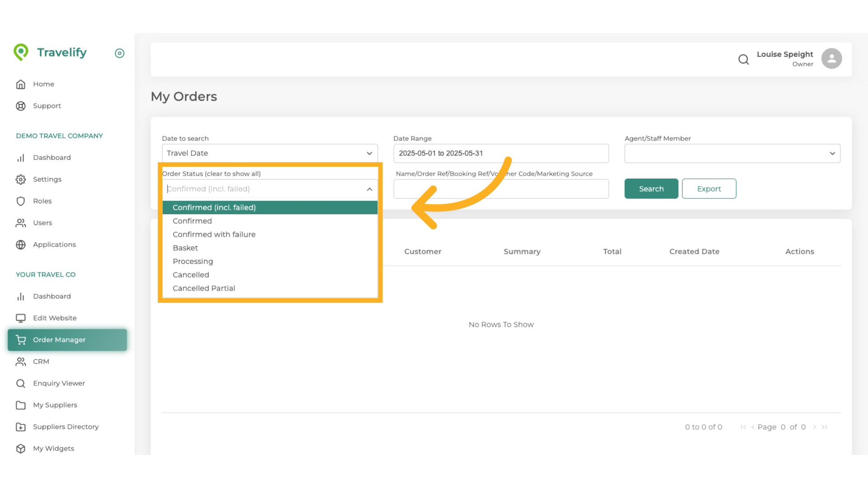This screenshot has height=488, width=868.
Task: Open Applications via the globe icon
Action: 21,244
